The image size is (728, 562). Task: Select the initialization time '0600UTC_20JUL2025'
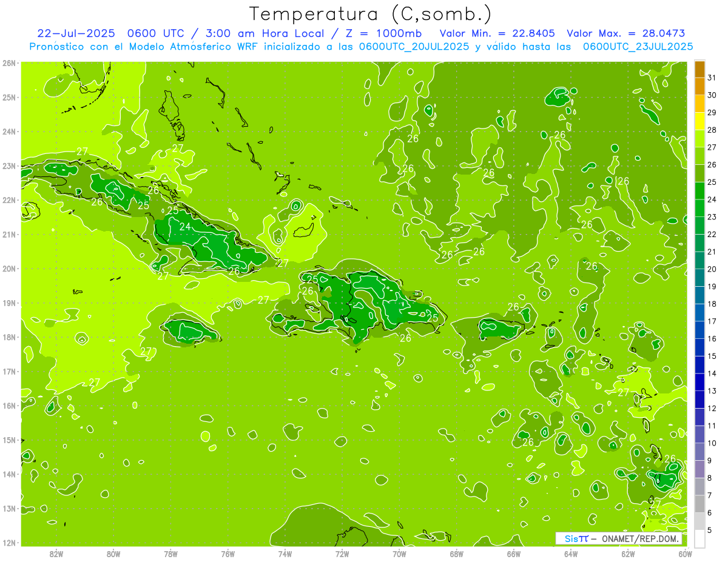click(x=414, y=46)
